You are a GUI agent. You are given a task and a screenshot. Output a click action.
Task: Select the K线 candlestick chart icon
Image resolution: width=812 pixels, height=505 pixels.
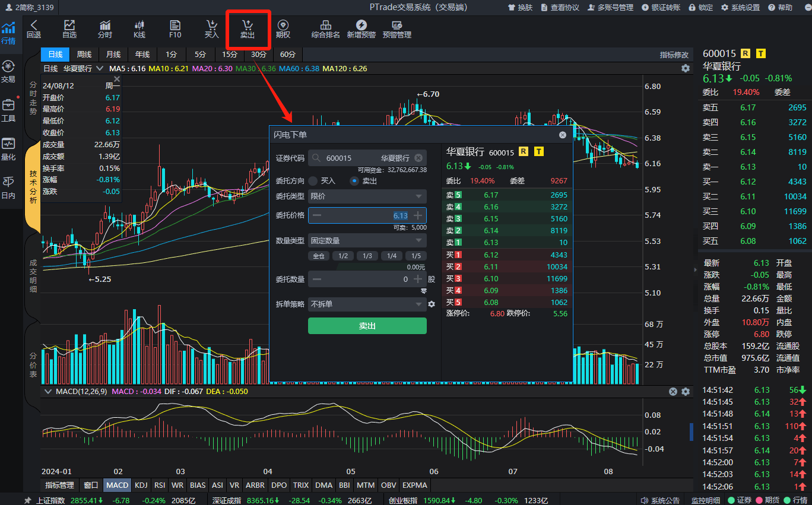pyautogui.click(x=139, y=28)
